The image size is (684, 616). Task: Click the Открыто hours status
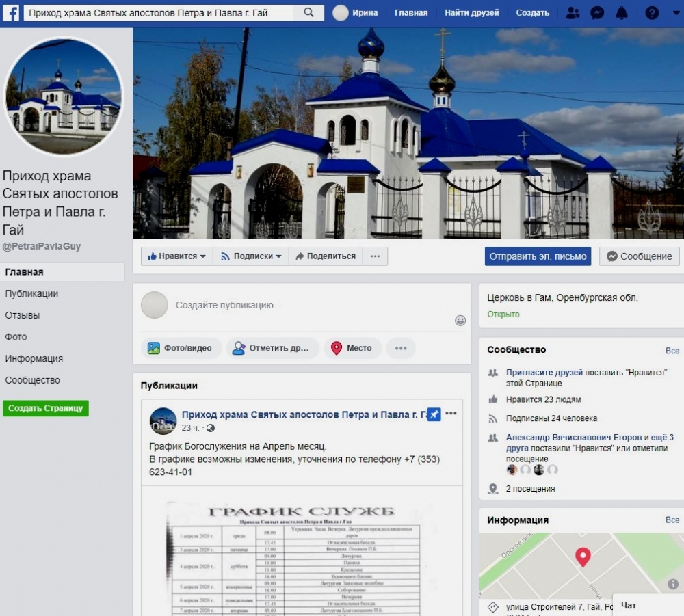tap(503, 314)
